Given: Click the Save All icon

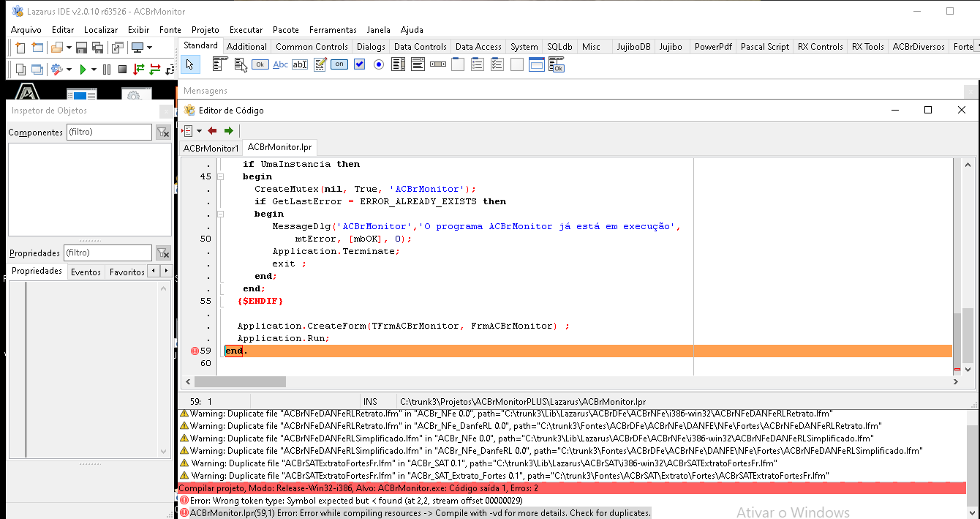Looking at the screenshot, I should tap(98, 48).
